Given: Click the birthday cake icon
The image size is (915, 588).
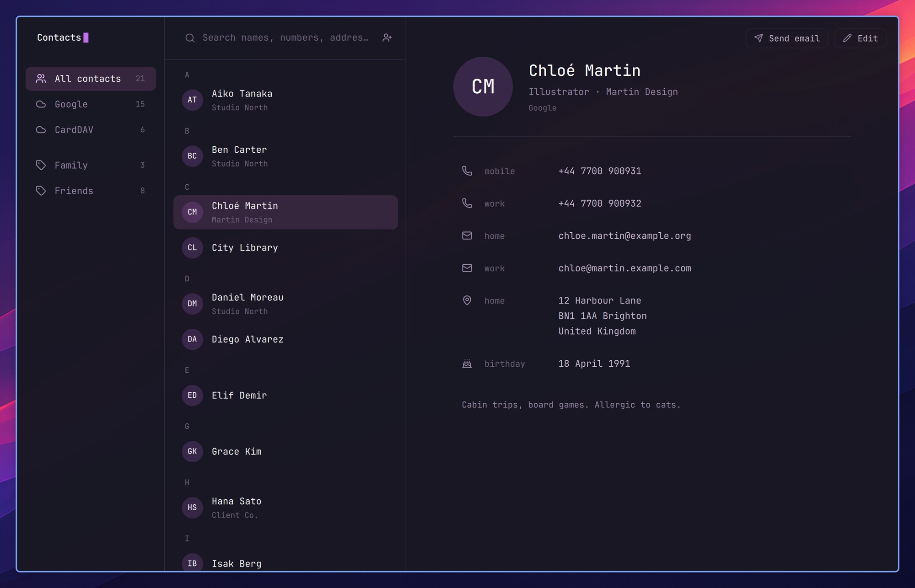Looking at the screenshot, I should pyautogui.click(x=467, y=364).
